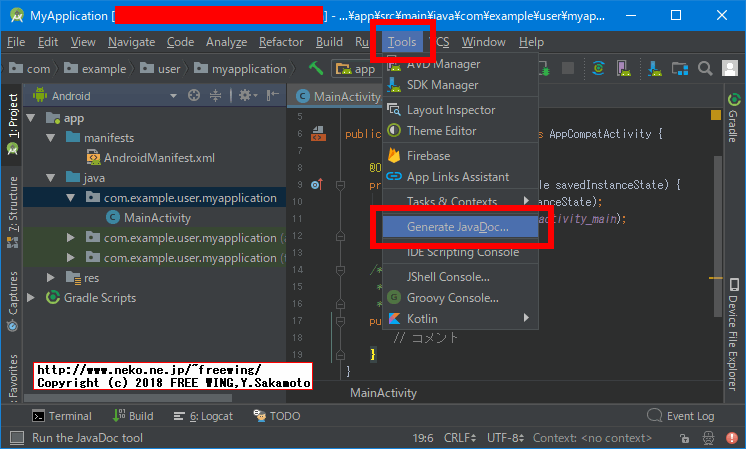
Task: Open the app run configuration dropdown
Action: point(356,69)
